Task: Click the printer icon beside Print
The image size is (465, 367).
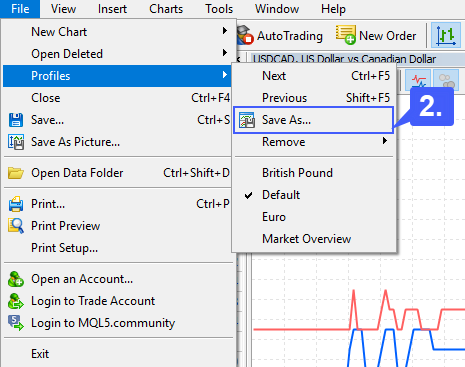Action: 16,204
